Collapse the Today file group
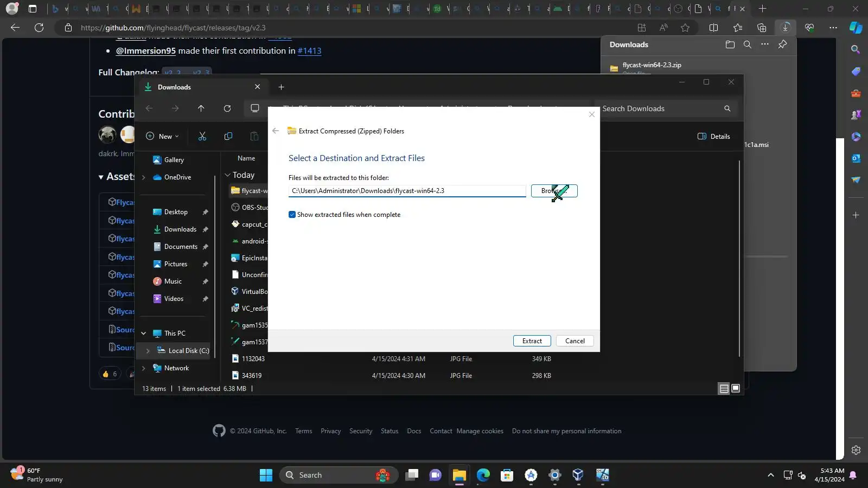The width and height of the screenshot is (868, 488). click(228, 175)
